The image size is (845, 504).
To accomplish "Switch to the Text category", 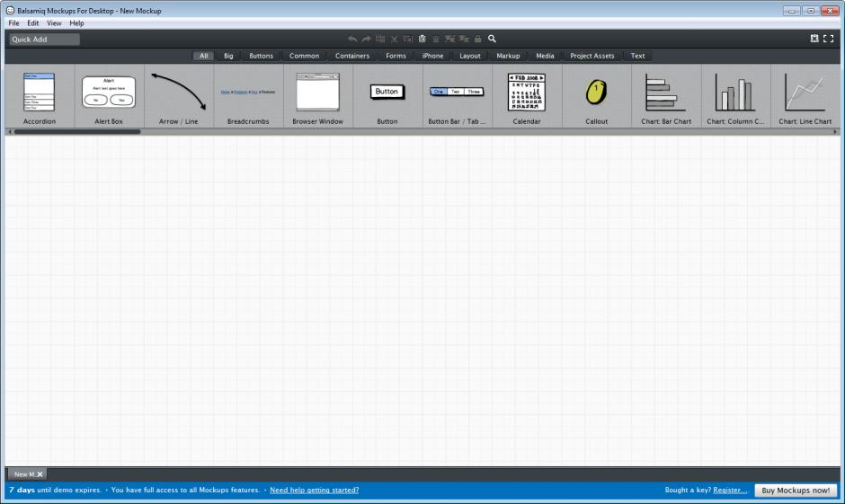I will (637, 56).
